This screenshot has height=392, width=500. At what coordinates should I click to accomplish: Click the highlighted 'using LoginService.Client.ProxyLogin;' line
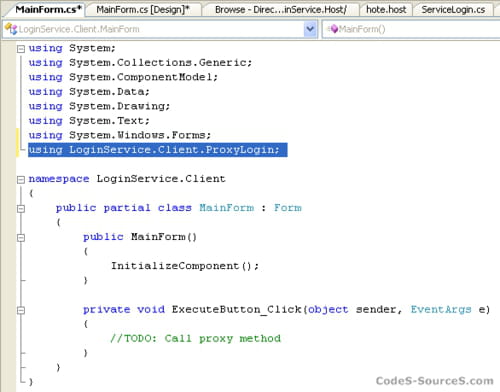(x=157, y=150)
